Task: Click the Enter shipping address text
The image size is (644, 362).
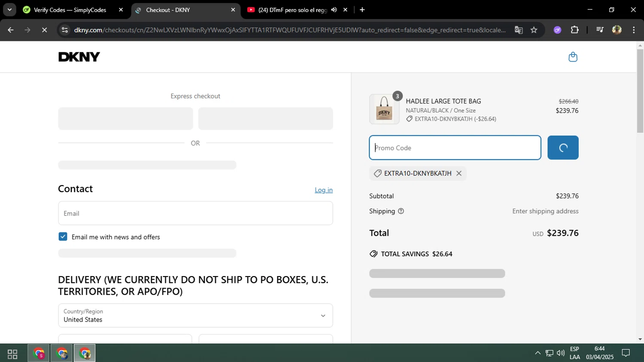Action: coord(545,211)
